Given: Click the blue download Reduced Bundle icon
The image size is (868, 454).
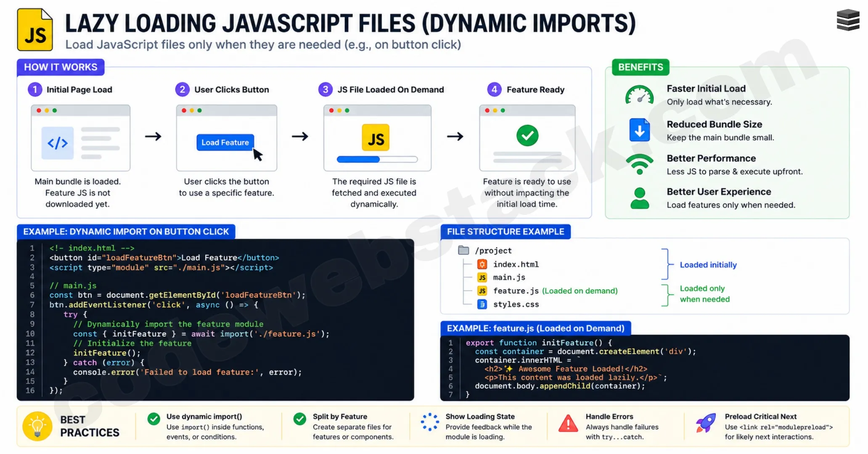Looking at the screenshot, I should click(639, 130).
